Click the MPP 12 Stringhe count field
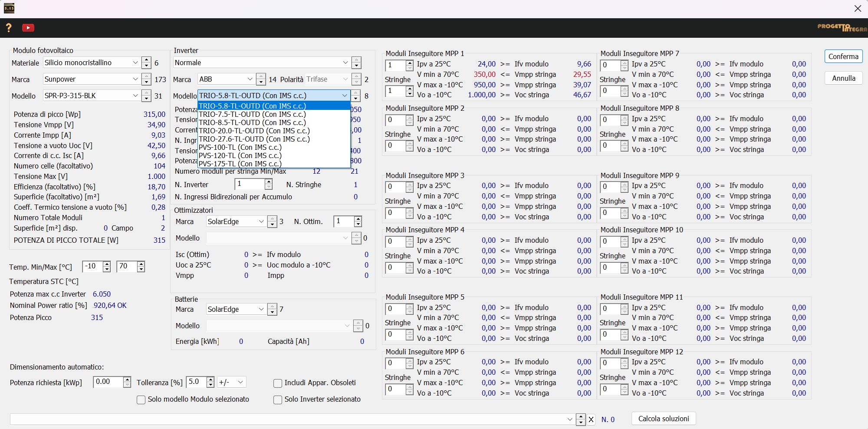Viewport: 868px width, 429px height. (x=611, y=389)
